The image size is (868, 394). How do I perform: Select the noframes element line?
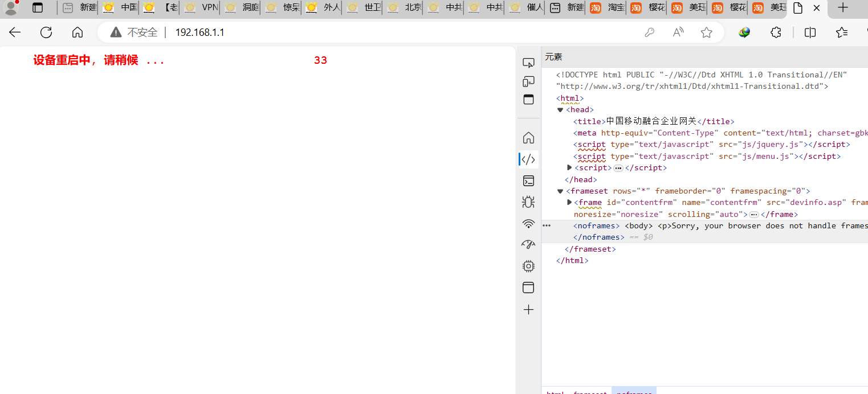(x=704, y=231)
